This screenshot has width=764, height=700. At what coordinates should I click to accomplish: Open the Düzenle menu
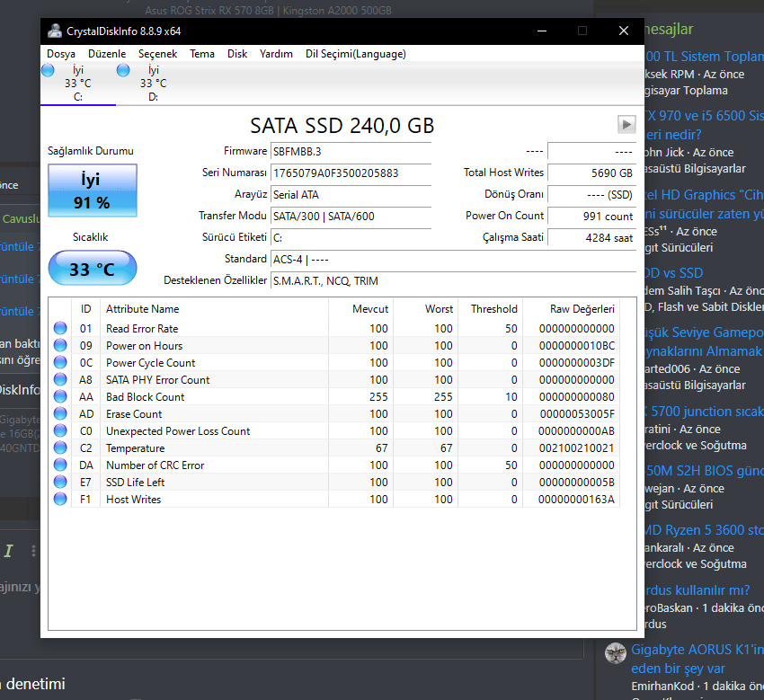pyautogui.click(x=106, y=54)
